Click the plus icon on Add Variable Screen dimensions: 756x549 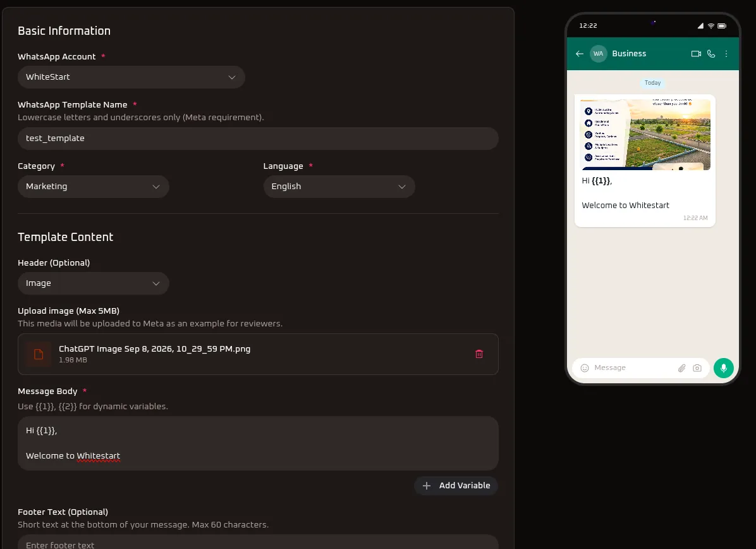[x=427, y=486]
